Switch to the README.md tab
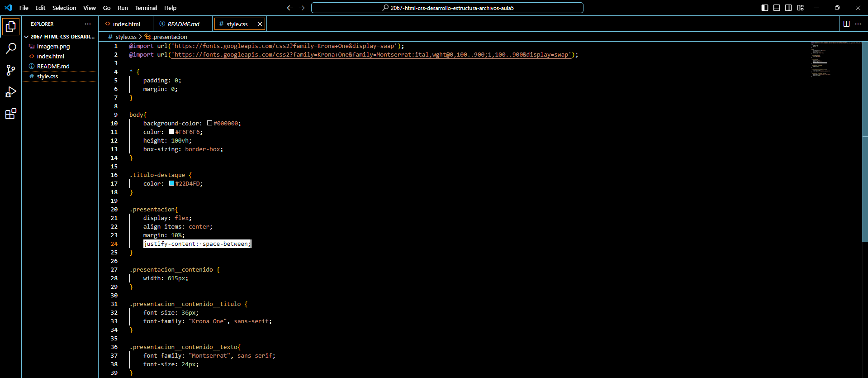 pyautogui.click(x=183, y=24)
